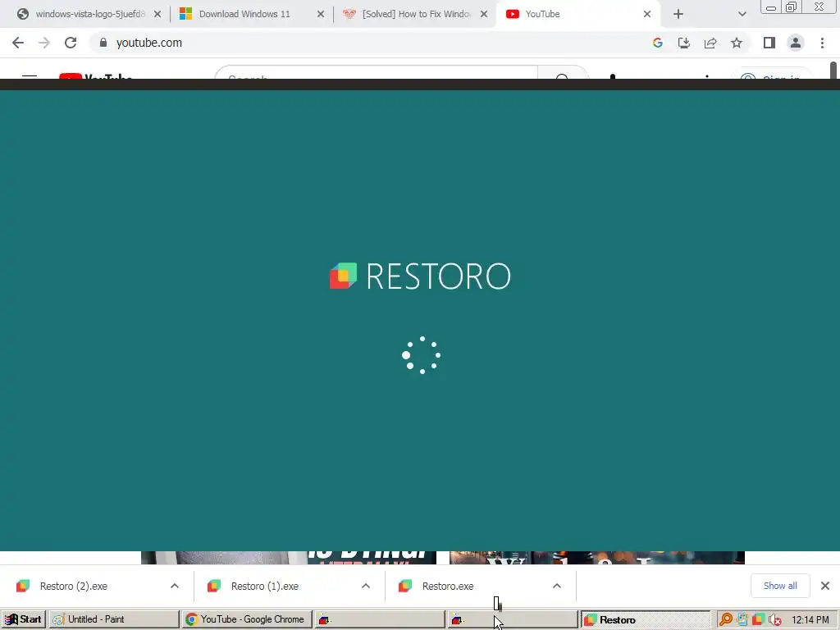
Task: Open Chrome's three-dot menu
Action: pyautogui.click(x=822, y=43)
